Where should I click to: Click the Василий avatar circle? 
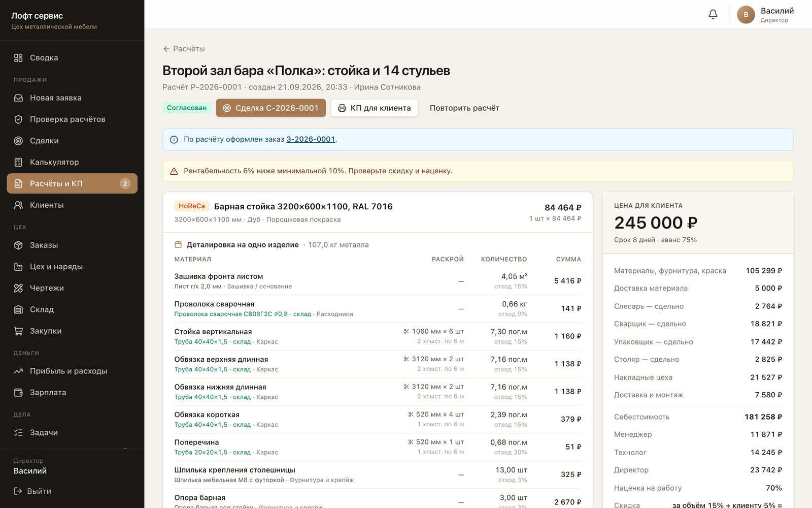pos(746,14)
